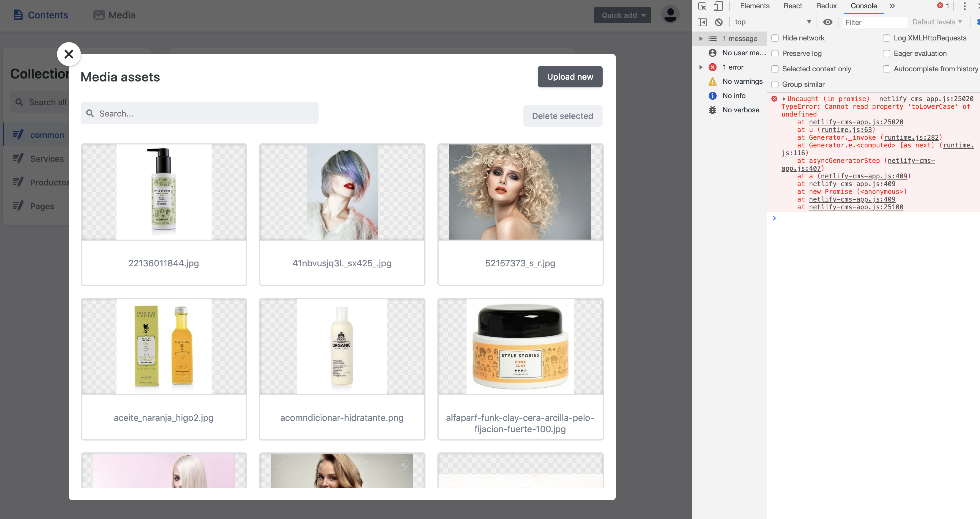This screenshot has height=519, width=980.
Task: Open the user profile avatar icon
Action: click(670, 14)
